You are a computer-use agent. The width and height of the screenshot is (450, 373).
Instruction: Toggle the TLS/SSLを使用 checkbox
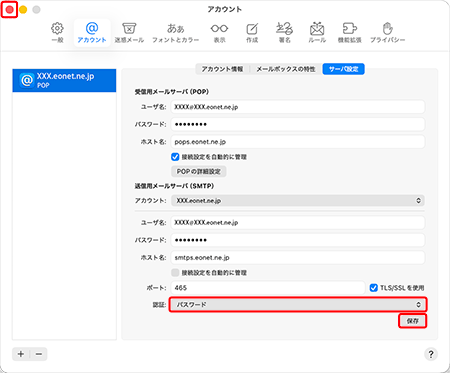374,288
